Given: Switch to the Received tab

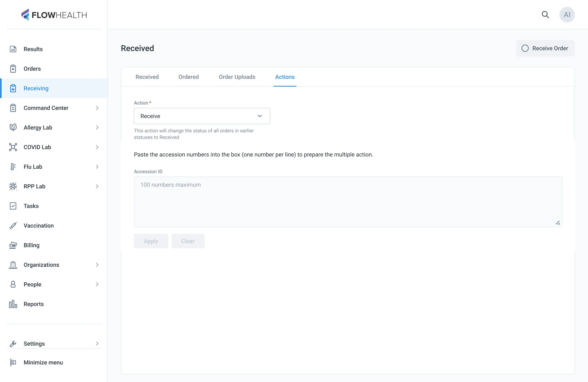Looking at the screenshot, I should 147,77.
